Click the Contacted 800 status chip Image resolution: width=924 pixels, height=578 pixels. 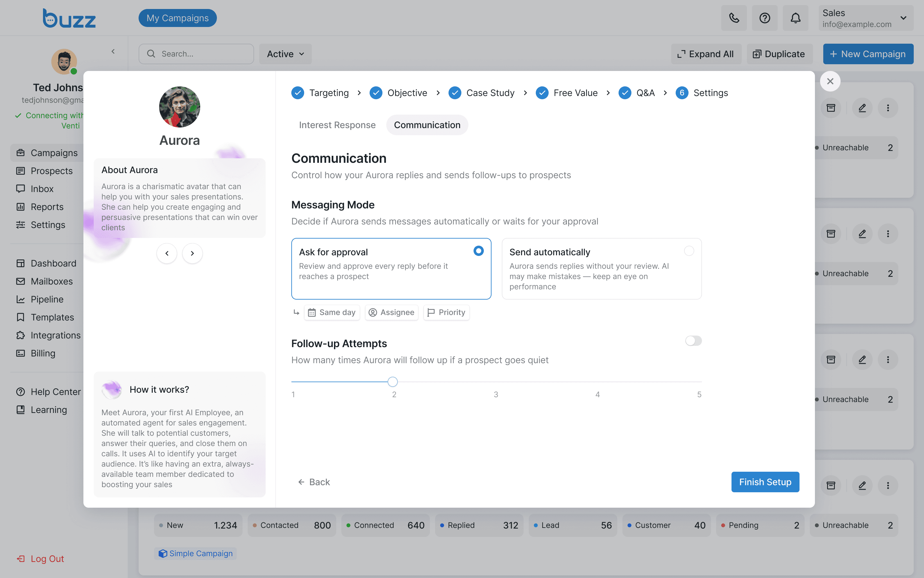pos(292,525)
